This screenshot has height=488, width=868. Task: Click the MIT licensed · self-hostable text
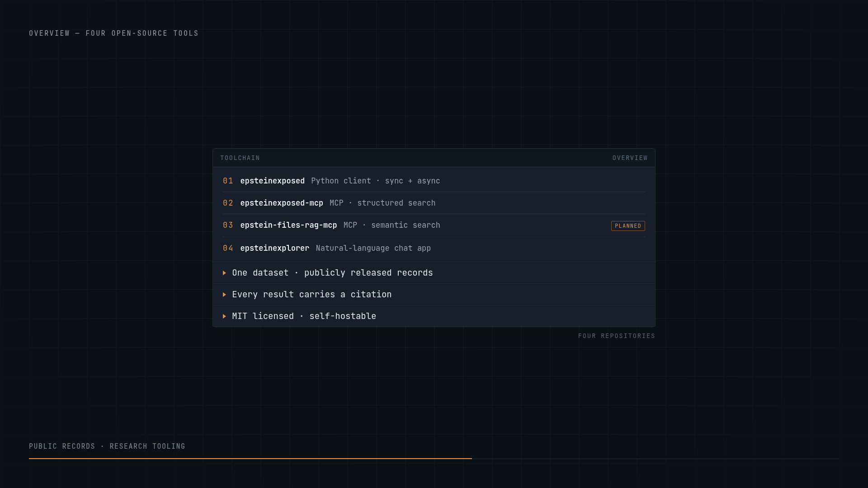pos(304,316)
